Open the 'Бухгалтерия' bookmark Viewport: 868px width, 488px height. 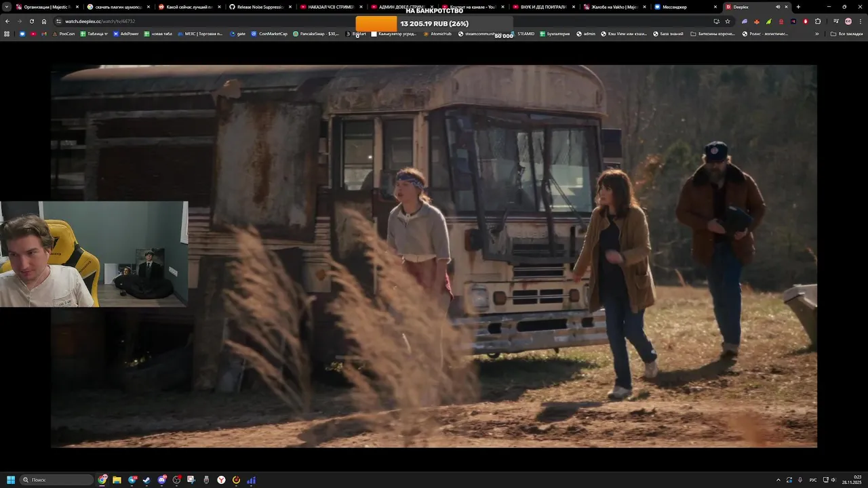coord(555,33)
